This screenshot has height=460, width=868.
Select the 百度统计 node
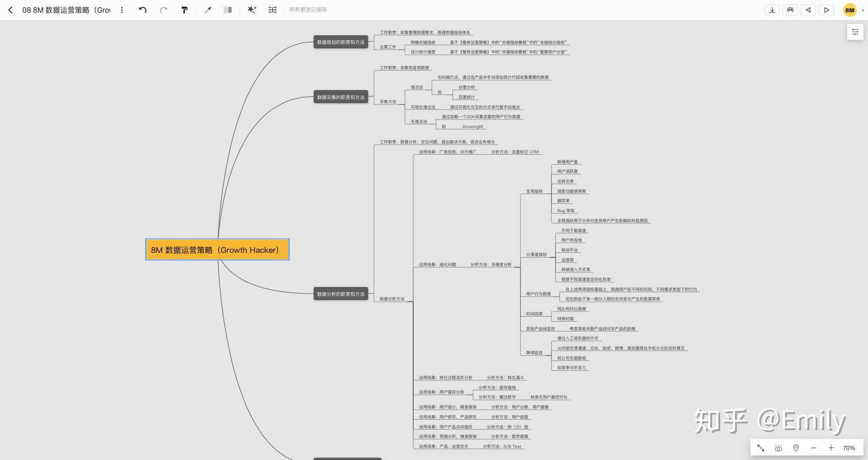[467, 97]
